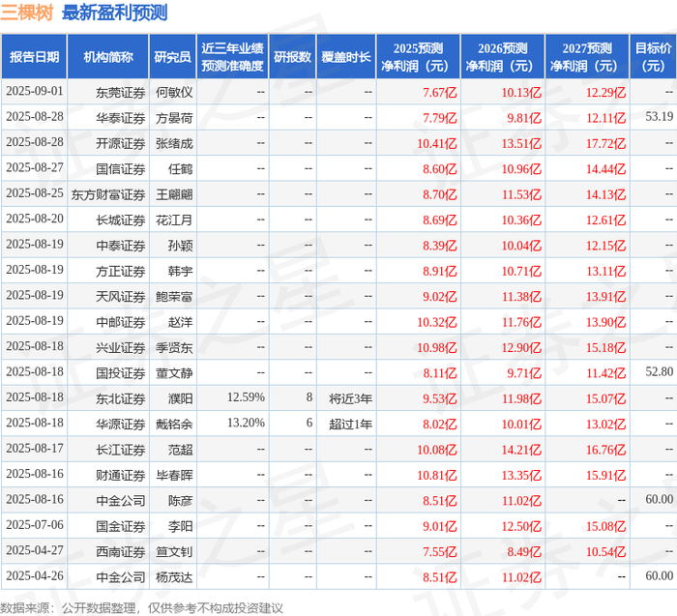Image resolution: width=677 pixels, height=616 pixels.
Task: Select the 10.98亿 forecast value
Action: tap(436, 347)
